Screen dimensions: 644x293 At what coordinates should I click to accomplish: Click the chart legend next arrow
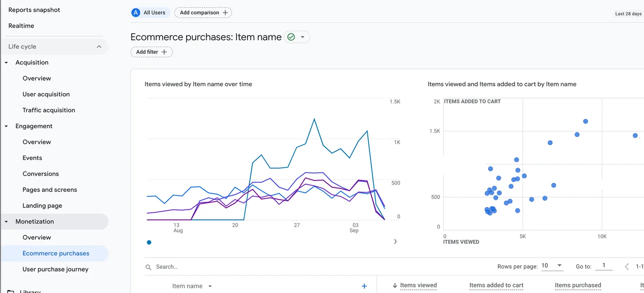coord(395,241)
